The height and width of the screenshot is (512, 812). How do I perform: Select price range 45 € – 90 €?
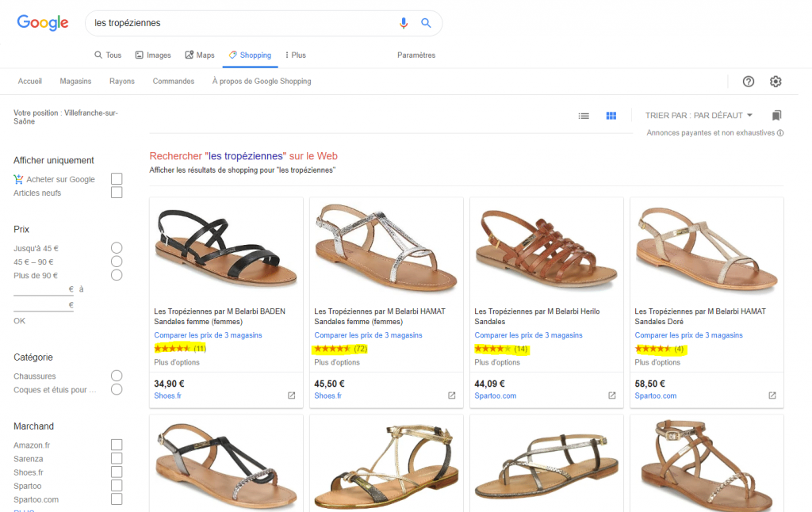(x=117, y=262)
